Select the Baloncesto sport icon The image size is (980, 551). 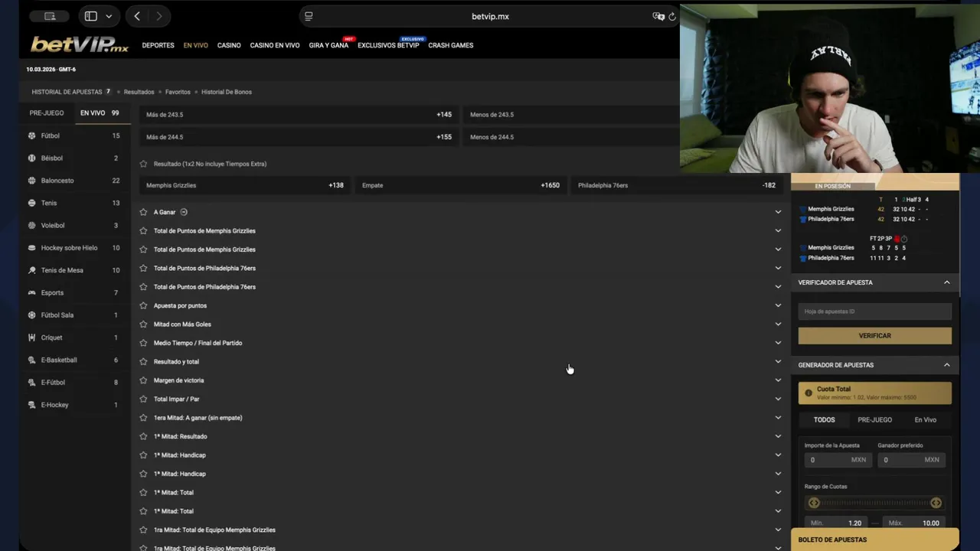tap(32, 181)
